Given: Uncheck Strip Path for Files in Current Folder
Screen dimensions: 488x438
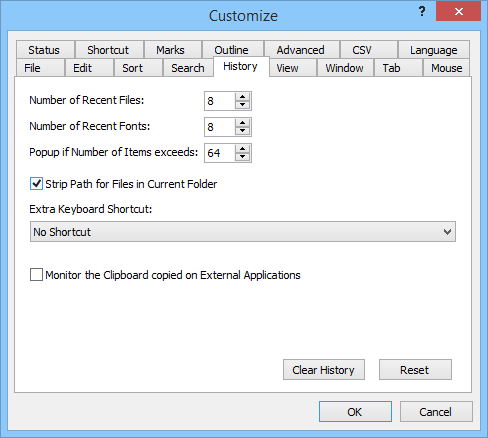Looking at the screenshot, I should click(x=36, y=184).
